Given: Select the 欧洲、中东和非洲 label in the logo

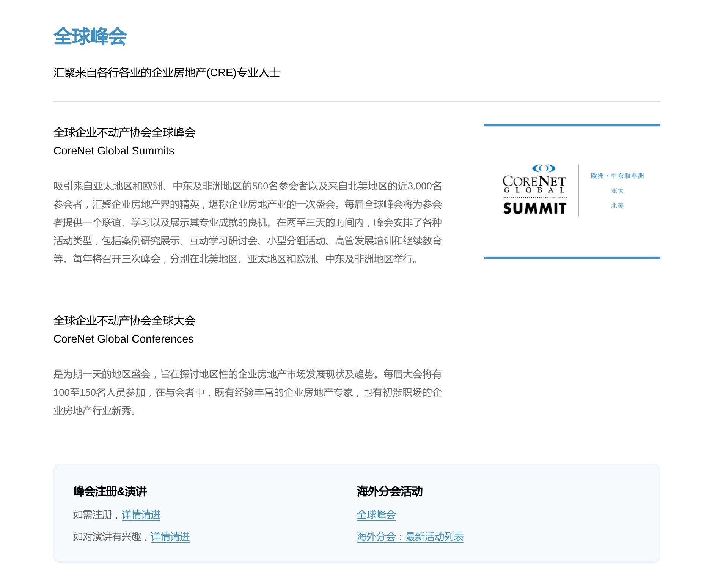Looking at the screenshot, I should pyautogui.click(x=617, y=176).
